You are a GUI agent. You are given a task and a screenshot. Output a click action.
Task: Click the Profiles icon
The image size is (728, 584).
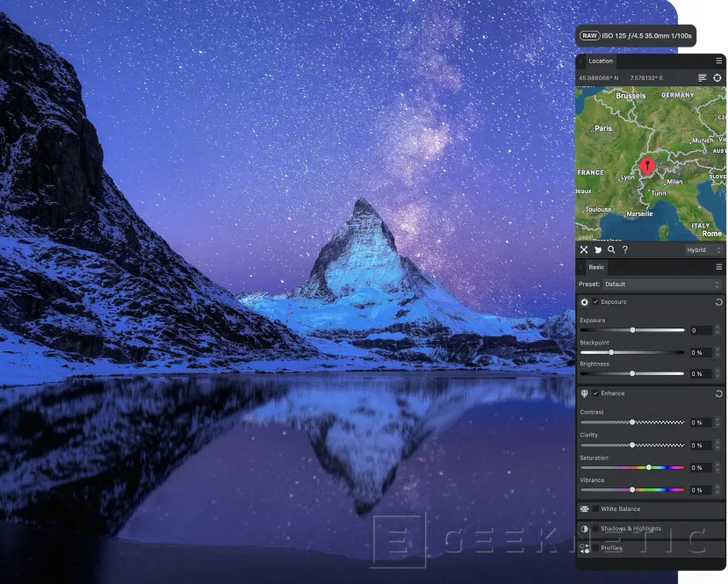pyautogui.click(x=585, y=548)
